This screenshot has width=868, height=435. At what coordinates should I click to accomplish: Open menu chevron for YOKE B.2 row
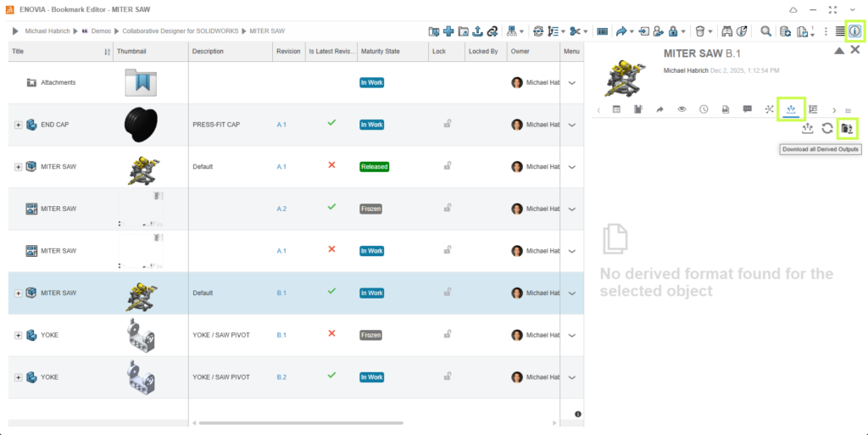[x=572, y=377]
